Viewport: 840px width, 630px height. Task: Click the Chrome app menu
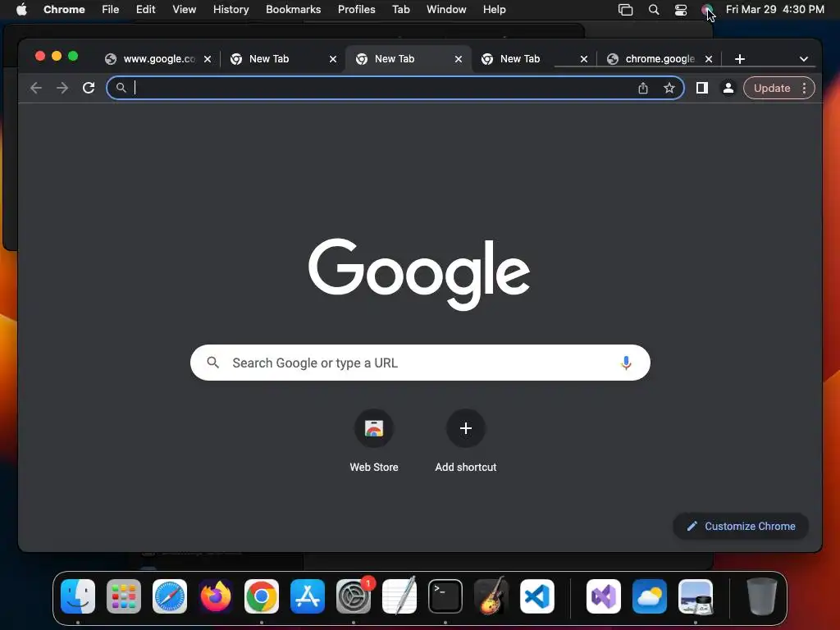click(x=64, y=10)
